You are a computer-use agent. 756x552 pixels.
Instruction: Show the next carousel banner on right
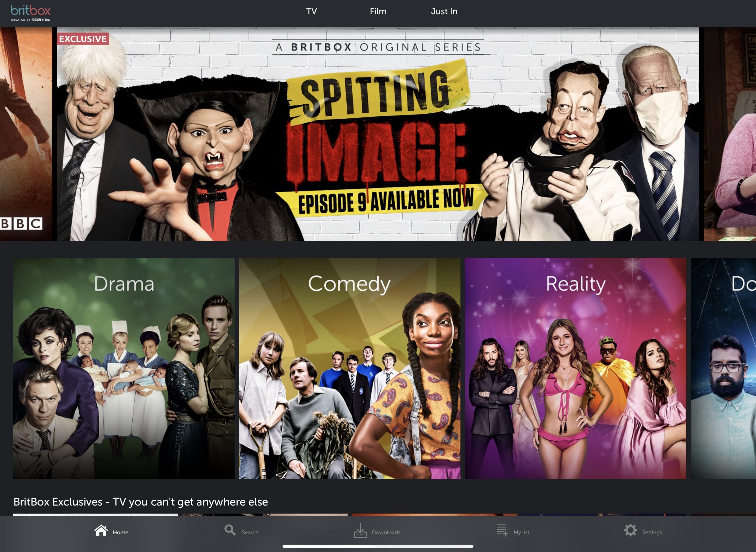pyautogui.click(x=731, y=134)
